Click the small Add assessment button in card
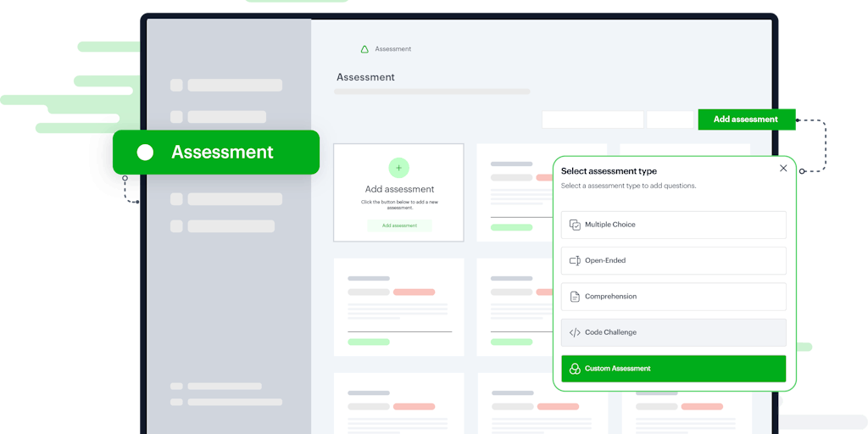The image size is (868, 434). (399, 225)
